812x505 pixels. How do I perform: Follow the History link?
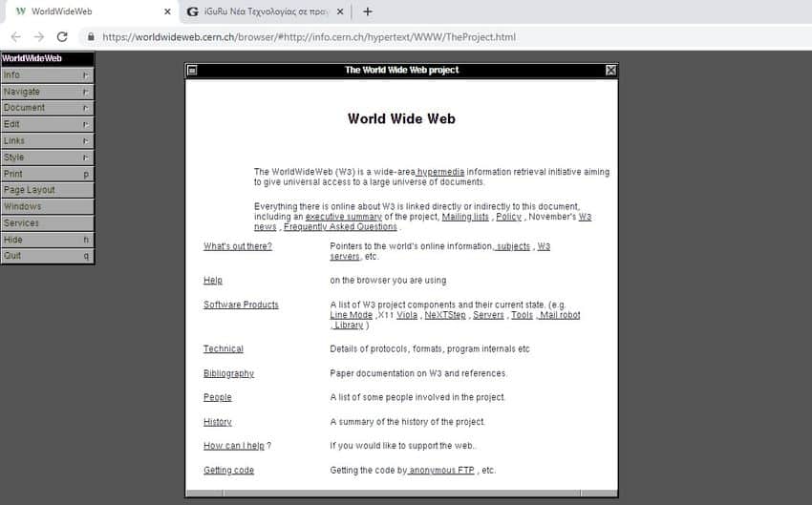coord(218,422)
